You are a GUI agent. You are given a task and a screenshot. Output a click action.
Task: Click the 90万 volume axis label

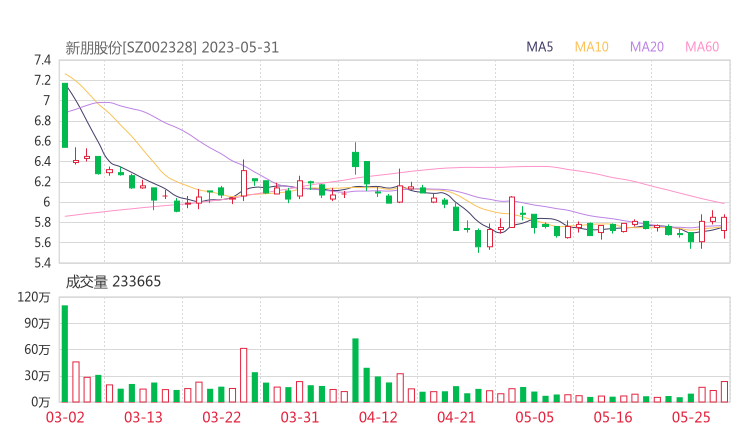click(37, 323)
